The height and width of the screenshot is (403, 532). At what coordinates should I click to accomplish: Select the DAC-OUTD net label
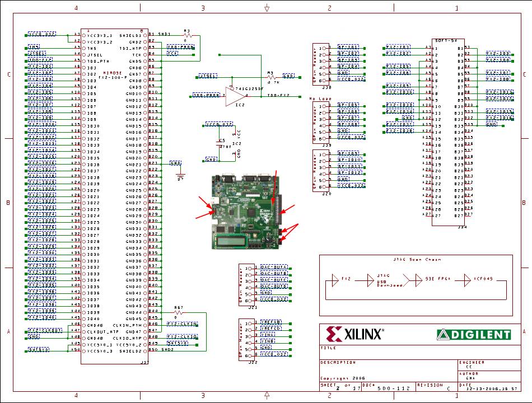(274, 287)
